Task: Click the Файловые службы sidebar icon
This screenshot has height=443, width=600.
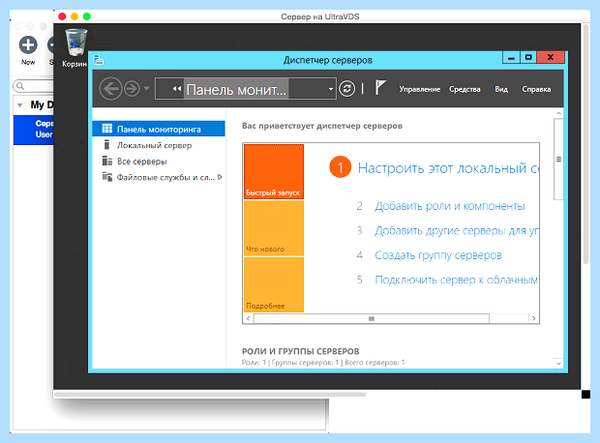Action: click(x=107, y=177)
